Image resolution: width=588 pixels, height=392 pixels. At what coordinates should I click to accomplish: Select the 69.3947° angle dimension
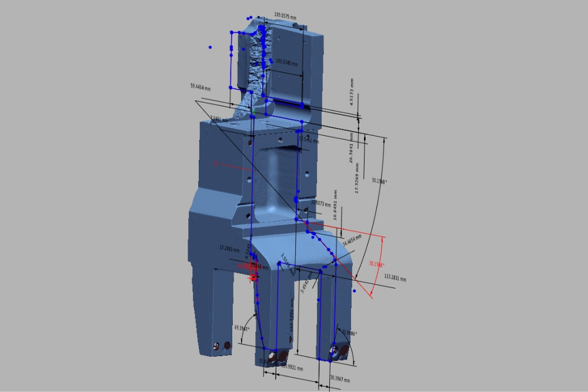242,328
